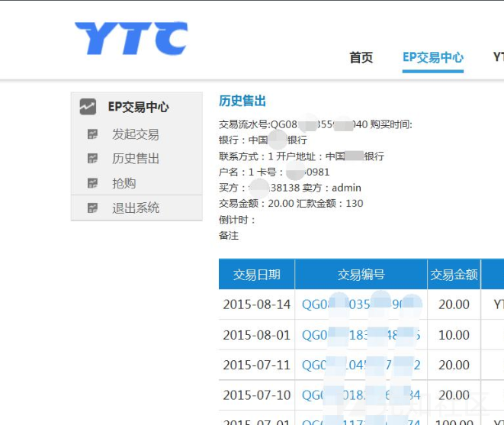This screenshot has width=504, height=425.
Task: Select the 抢购 sidebar text link
Action: (x=124, y=183)
